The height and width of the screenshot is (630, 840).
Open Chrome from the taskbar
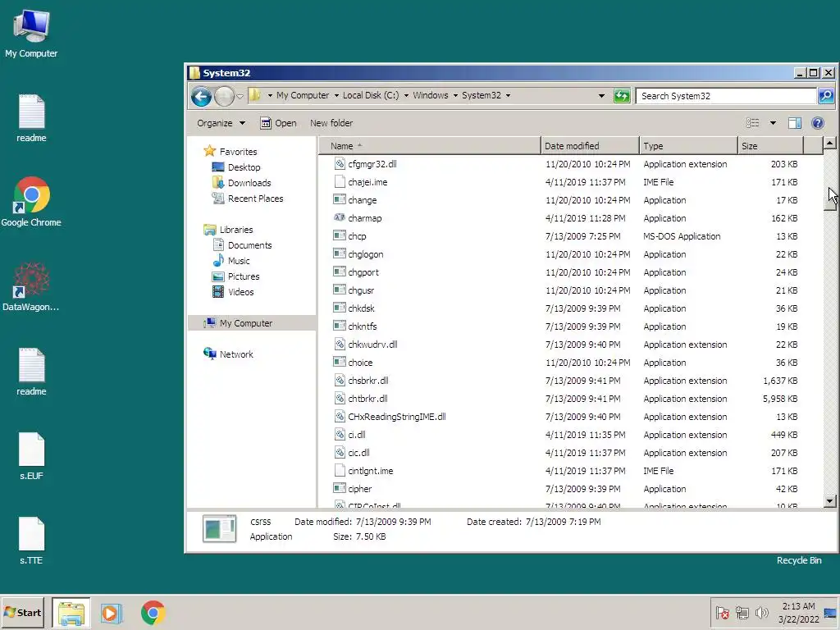point(153,613)
